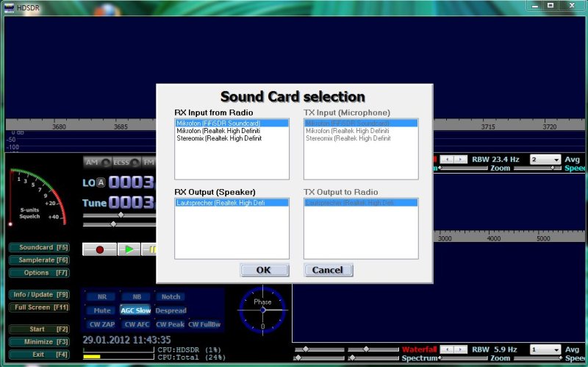Increase lower RBW with the right arrow
This screenshot has width=588, height=367.
pos(461,349)
